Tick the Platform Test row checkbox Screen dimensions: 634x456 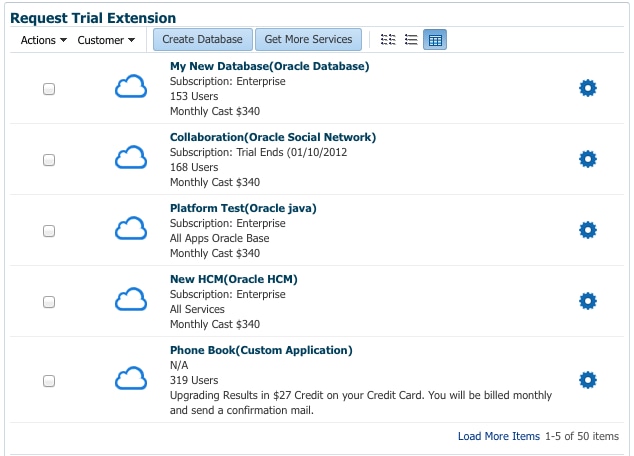click(x=49, y=231)
